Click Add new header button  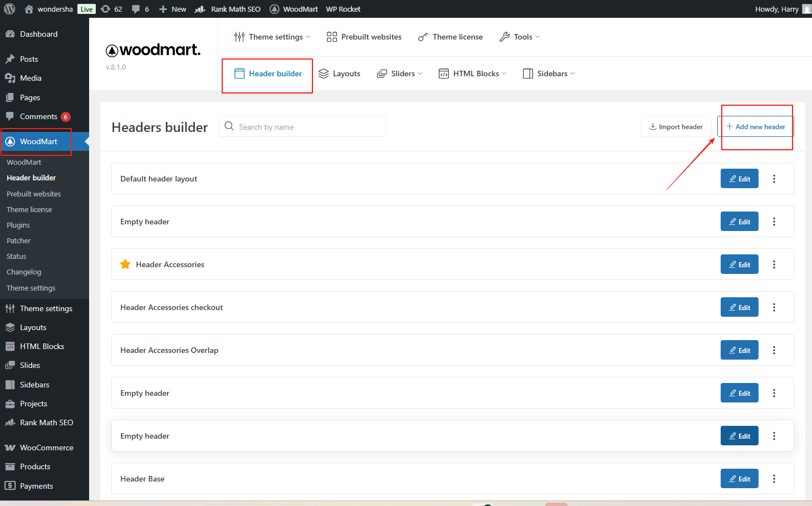click(x=755, y=127)
